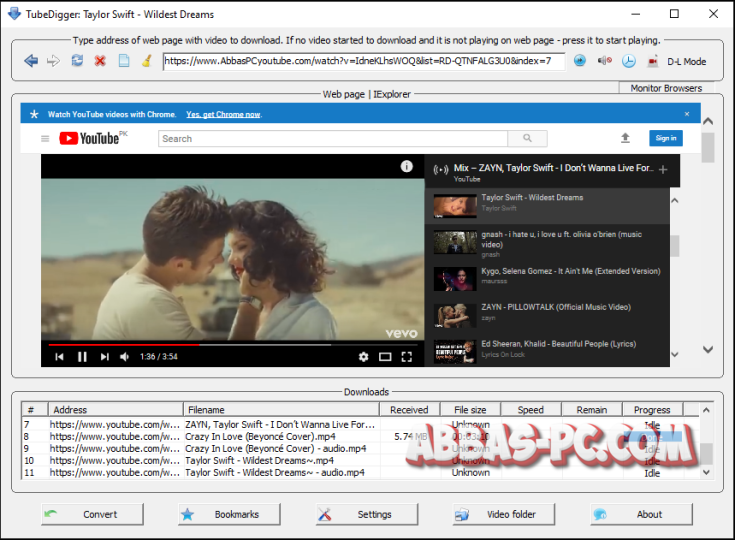Open the Video folder
Viewport: 735px width, 540px height.
(x=504, y=514)
